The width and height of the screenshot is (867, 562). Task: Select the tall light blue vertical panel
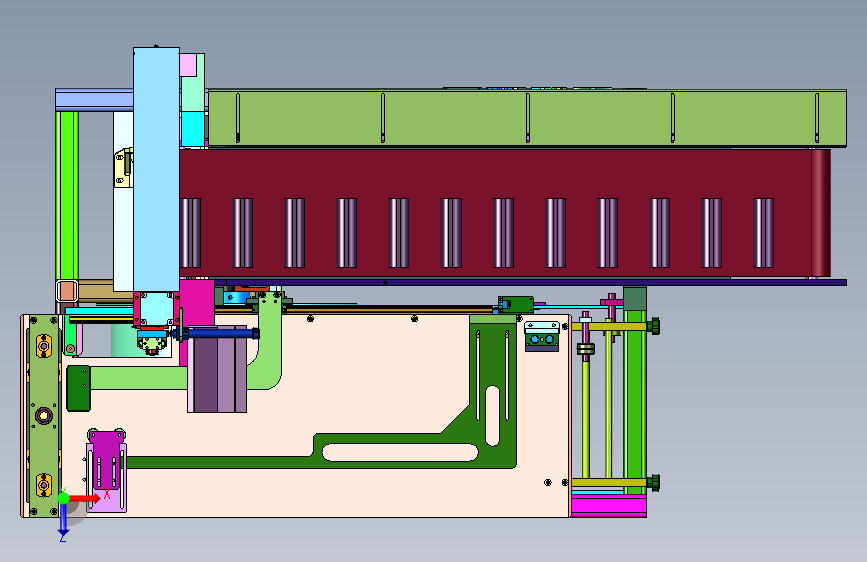tap(156, 169)
